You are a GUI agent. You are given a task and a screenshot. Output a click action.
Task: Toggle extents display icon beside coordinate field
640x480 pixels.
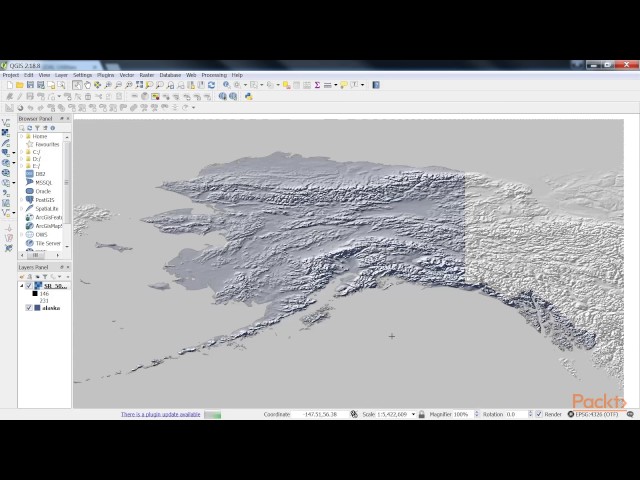coord(354,414)
